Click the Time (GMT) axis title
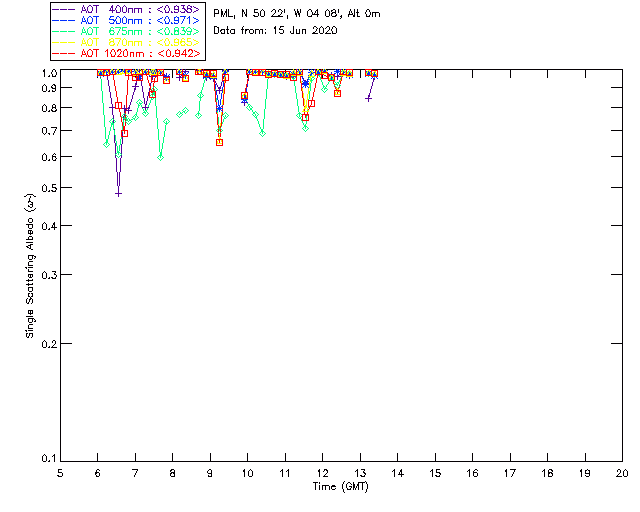Image resolution: width=640 pixels, height=512 pixels. tap(341, 485)
